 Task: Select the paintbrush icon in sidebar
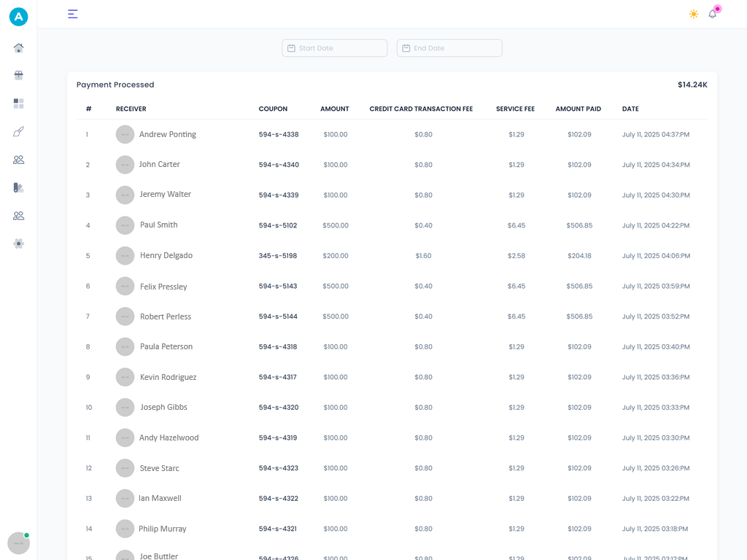[19, 132]
